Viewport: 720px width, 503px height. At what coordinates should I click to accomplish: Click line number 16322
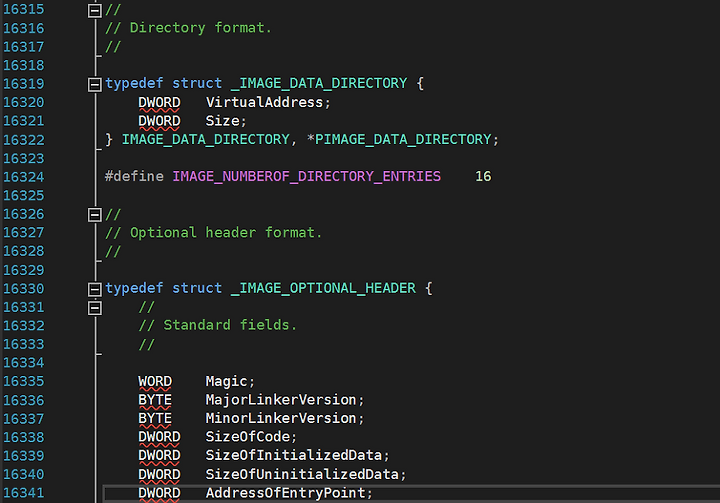click(x=24, y=140)
